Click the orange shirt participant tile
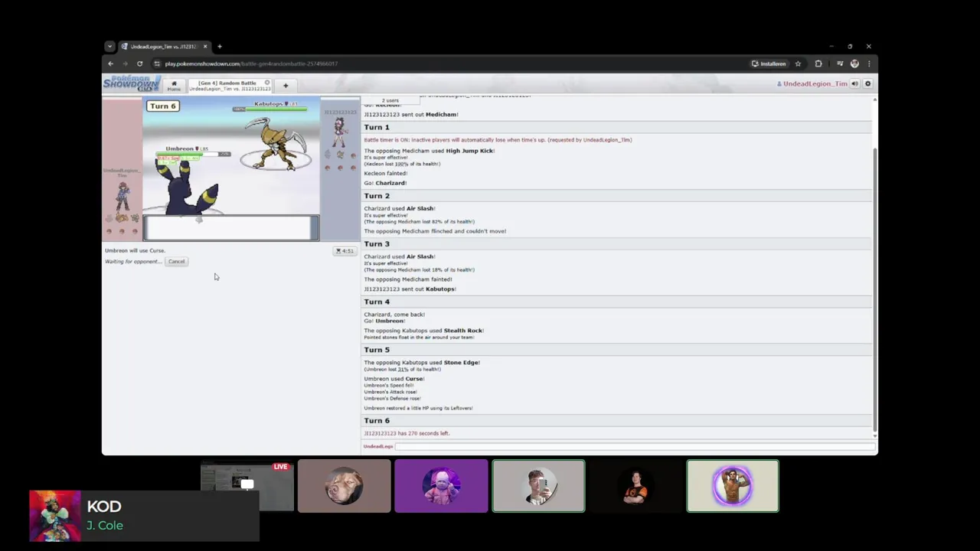This screenshot has width=980, height=551. coord(635,486)
